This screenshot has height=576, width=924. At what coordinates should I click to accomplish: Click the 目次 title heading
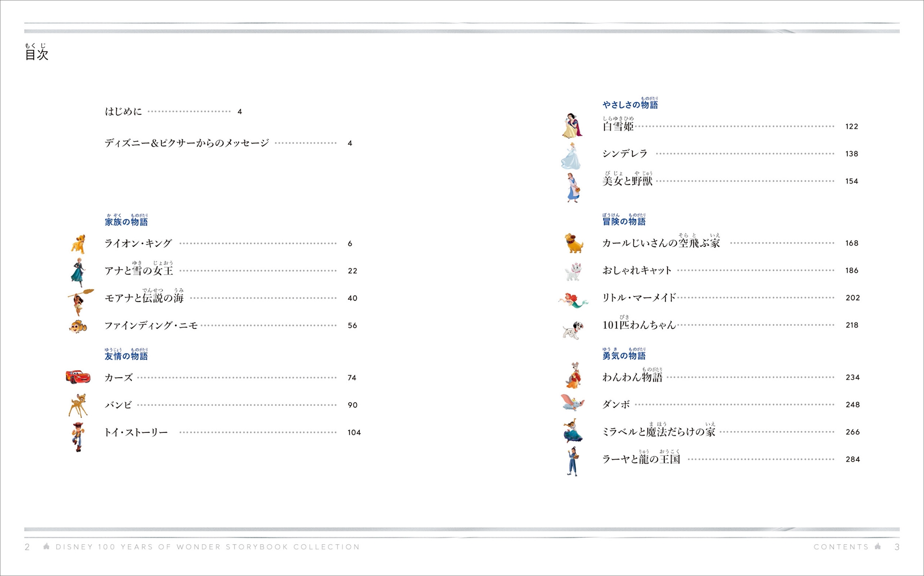coord(37,54)
